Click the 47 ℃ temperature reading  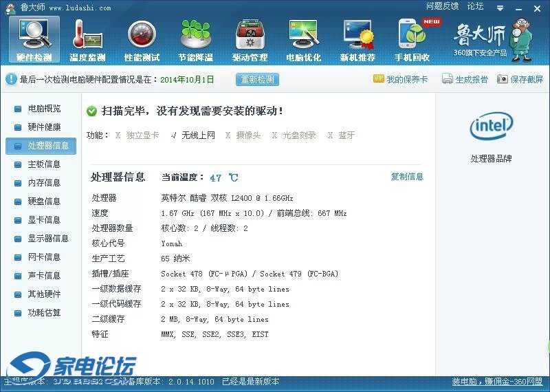pyautogui.click(x=224, y=177)
